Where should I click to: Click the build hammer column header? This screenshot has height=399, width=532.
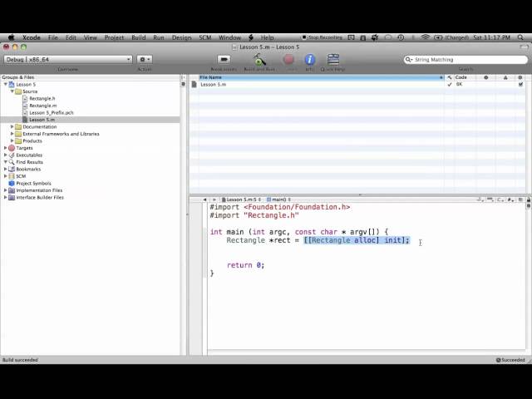tap(449, 77)
